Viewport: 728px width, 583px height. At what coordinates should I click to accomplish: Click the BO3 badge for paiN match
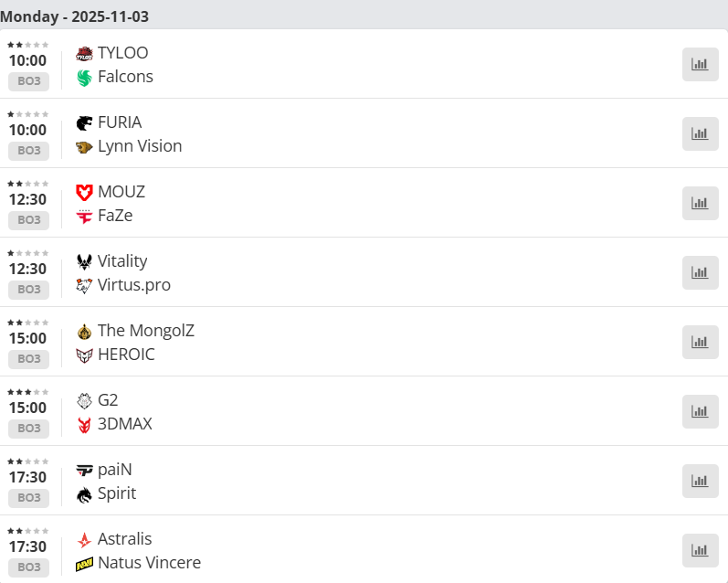point(28,498)
